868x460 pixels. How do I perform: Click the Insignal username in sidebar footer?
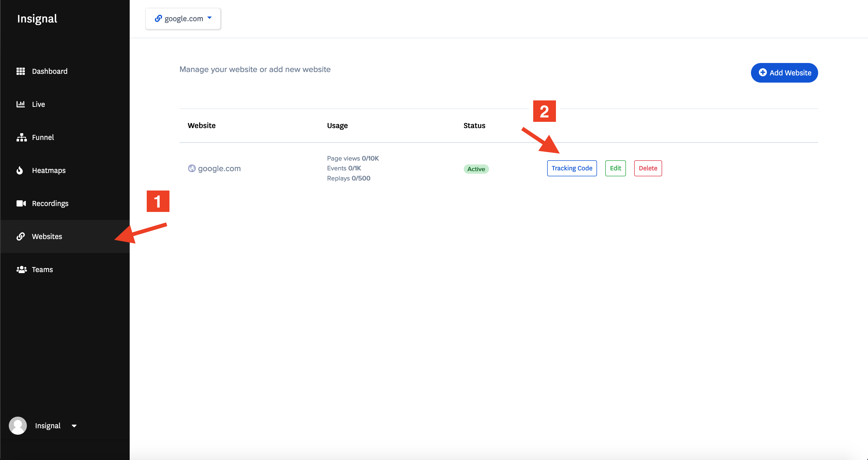(48, 426)
